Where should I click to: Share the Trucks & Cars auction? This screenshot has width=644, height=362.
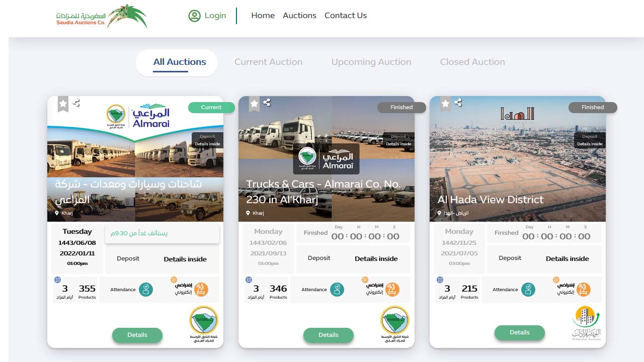(267, 103)
